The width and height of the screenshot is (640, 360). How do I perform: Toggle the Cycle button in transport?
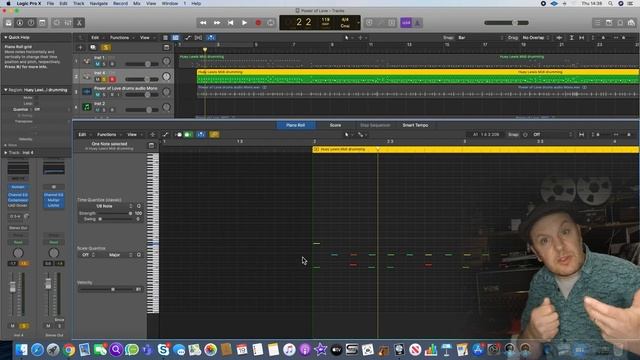point(271,23)
